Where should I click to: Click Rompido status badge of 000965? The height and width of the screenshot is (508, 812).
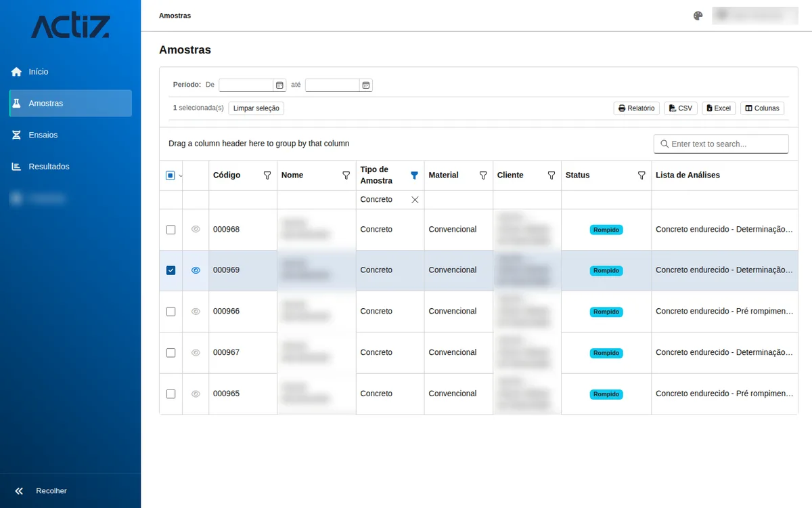click(606, 394)
